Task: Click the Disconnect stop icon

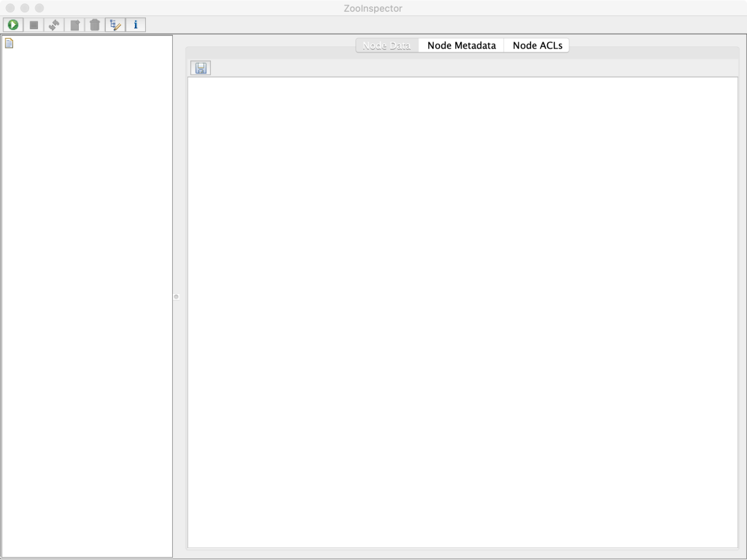Action: (x=34, y=25)
